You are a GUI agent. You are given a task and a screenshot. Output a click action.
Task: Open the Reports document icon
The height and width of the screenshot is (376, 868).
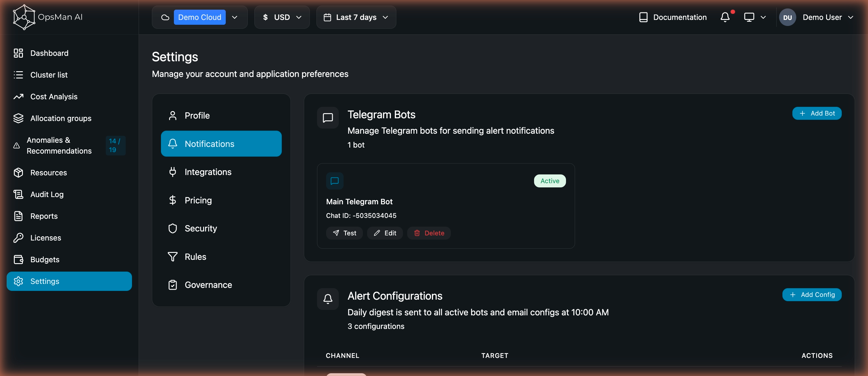pos(18,216)
